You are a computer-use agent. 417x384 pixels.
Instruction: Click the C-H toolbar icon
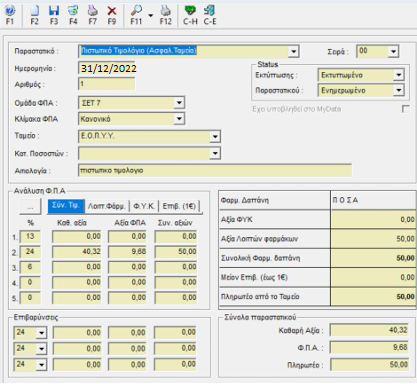190,15
